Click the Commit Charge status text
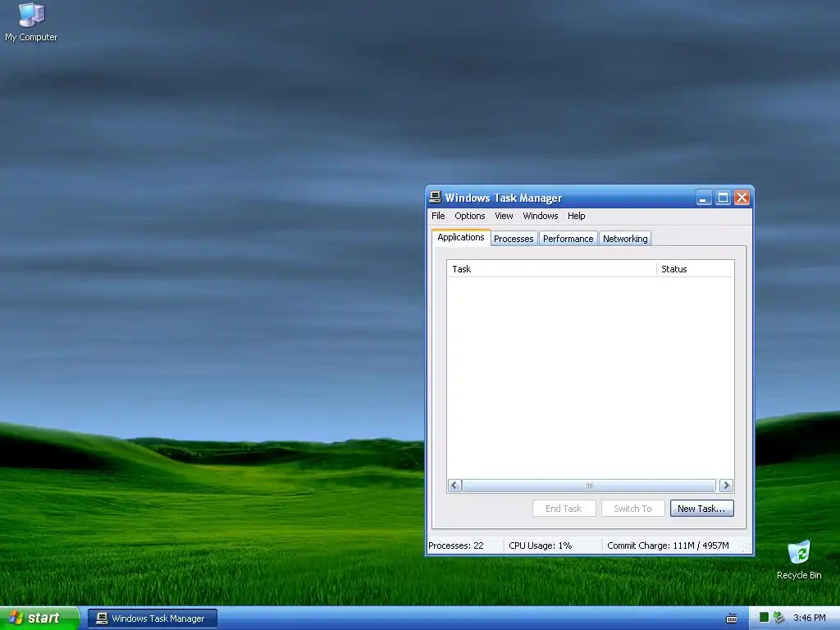Image resolution: width=840 pixels, height=630 pixels. 668,546
